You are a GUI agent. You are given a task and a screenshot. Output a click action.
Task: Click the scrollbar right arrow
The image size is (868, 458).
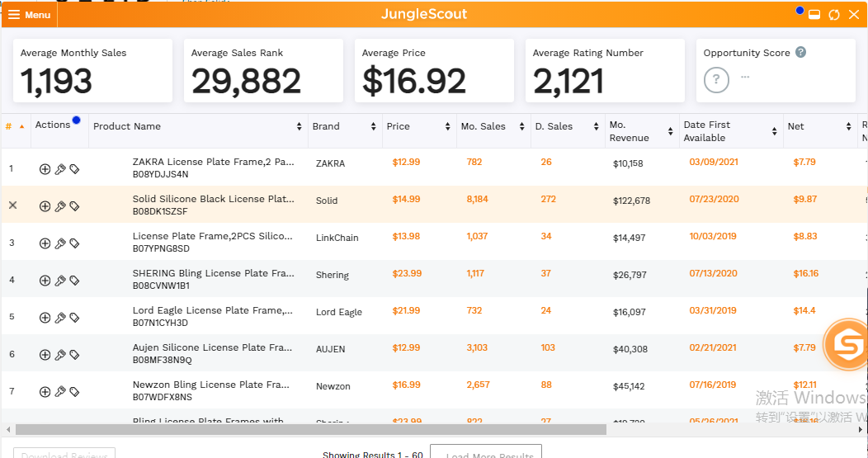(861, 429)
